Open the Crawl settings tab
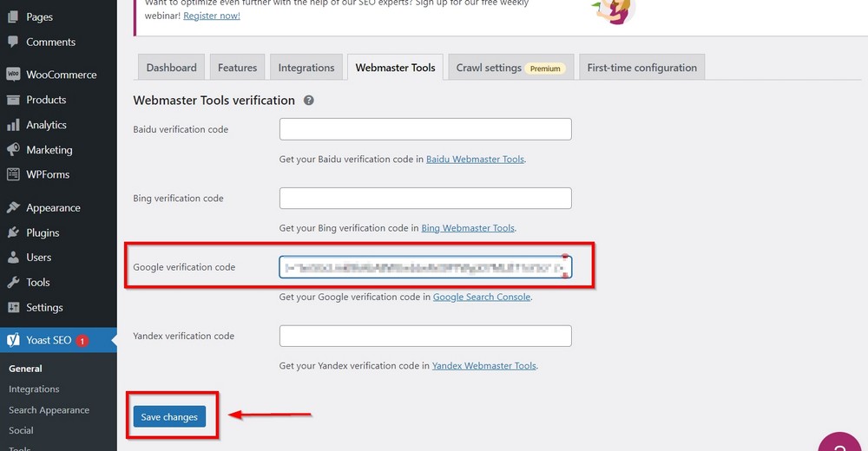This screenshot has width=868, height=451. pyautogui.click(x=511, y=68)
